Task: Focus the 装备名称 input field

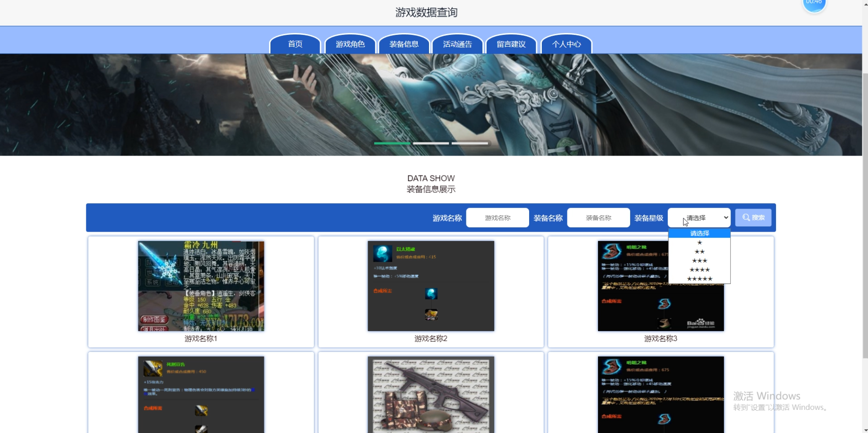Action: tap(598, 217)
